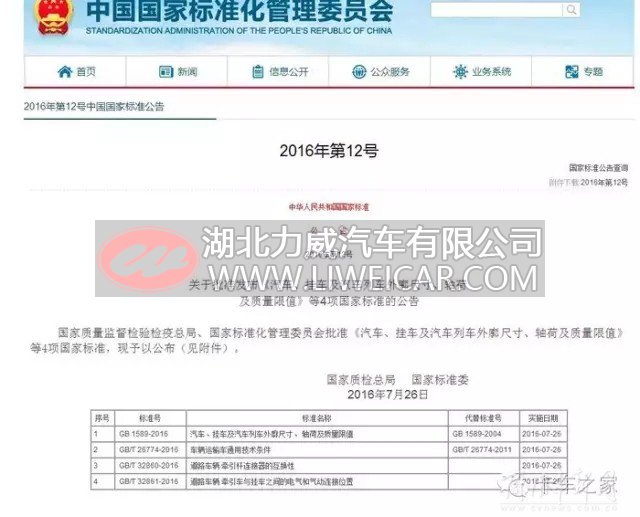Viewport: 640px width, 517px height.
Task: Open the 首页 navigation tab
Action: [76, 71]
